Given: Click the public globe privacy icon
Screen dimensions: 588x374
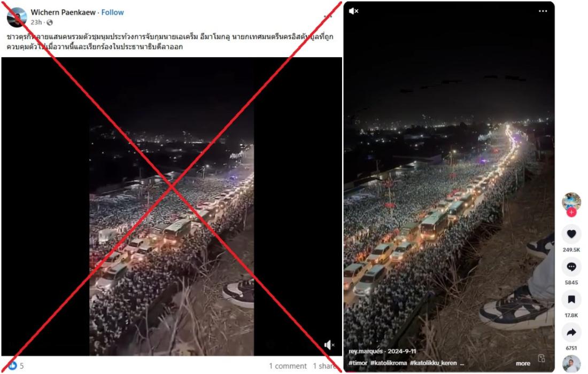Looking at the screenshot, I should coord(50,22).
